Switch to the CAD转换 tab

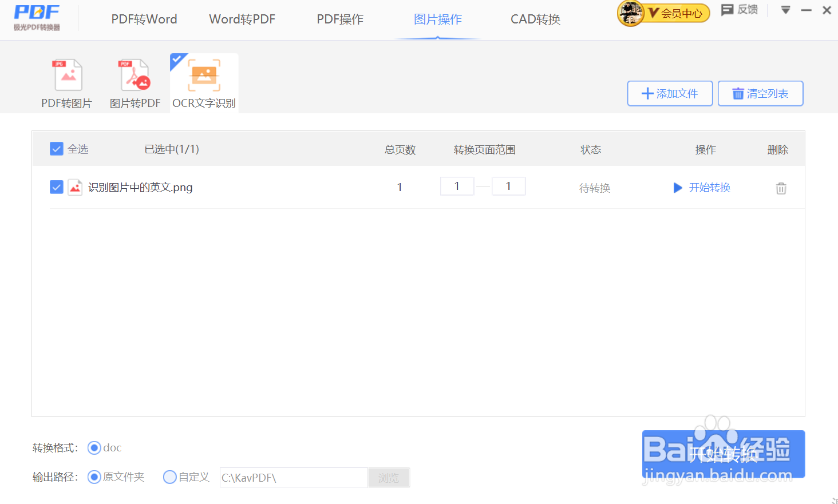(x=536, y=19)
